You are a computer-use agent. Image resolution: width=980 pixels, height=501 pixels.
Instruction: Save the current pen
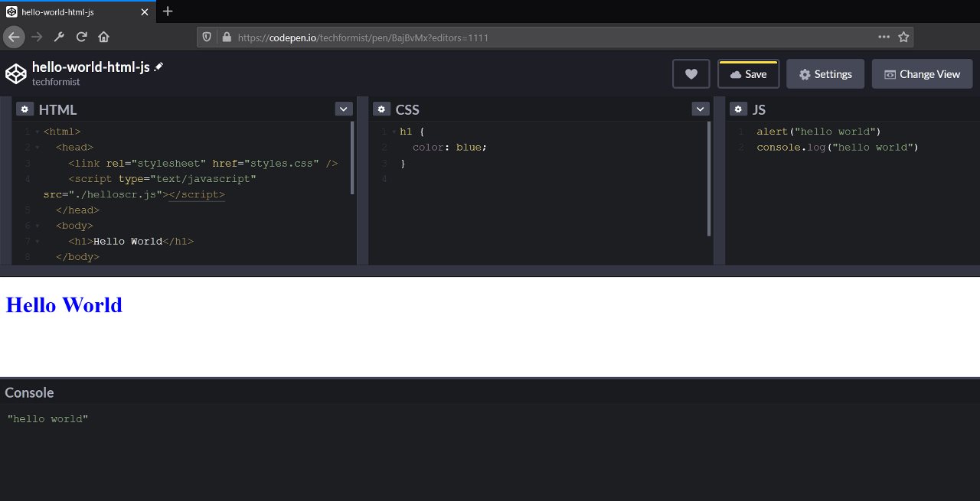click(748, 73)
